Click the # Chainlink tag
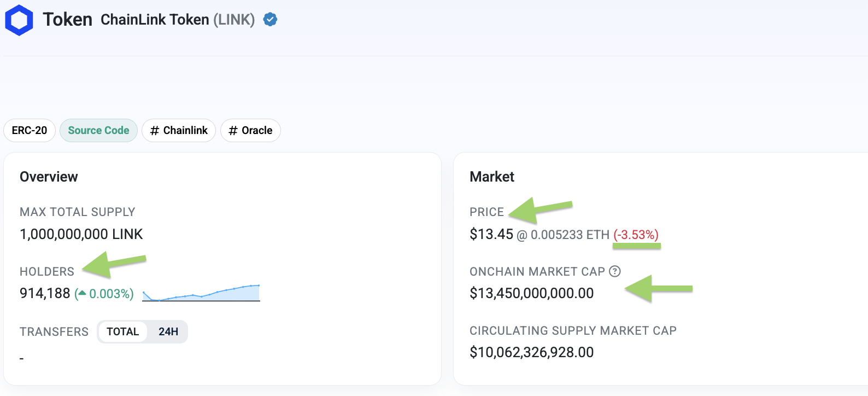This screenshot has width=868, height=396. click(179, 130)
